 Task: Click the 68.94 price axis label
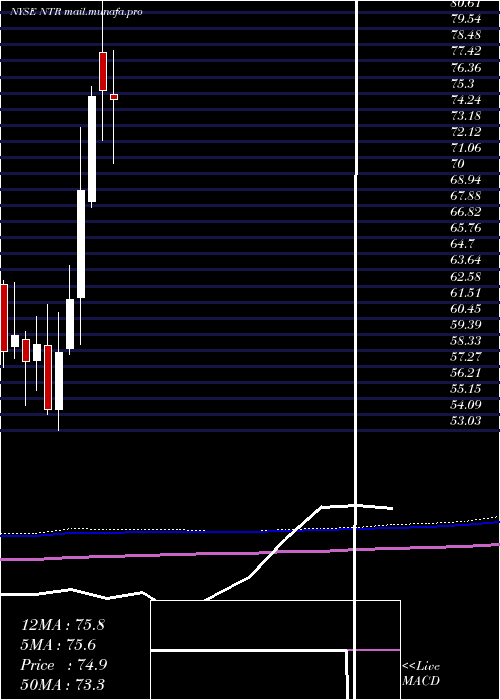point(467,180)
